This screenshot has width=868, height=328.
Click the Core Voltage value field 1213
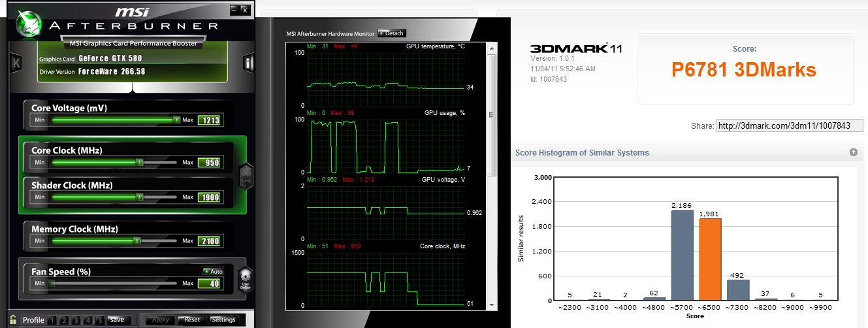(x=210, y=120)
